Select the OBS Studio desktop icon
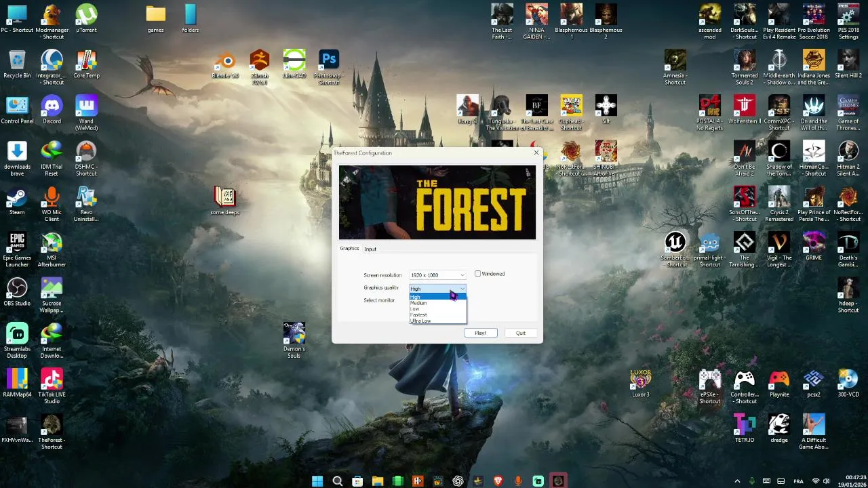The width and height of the screenshot is (868, 488). [17, 293]
